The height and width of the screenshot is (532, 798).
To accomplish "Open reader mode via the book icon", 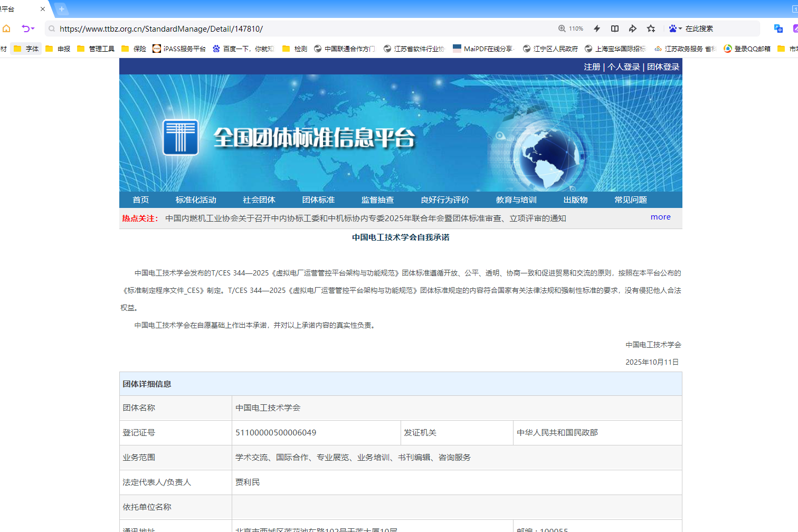I will [614, 28].
